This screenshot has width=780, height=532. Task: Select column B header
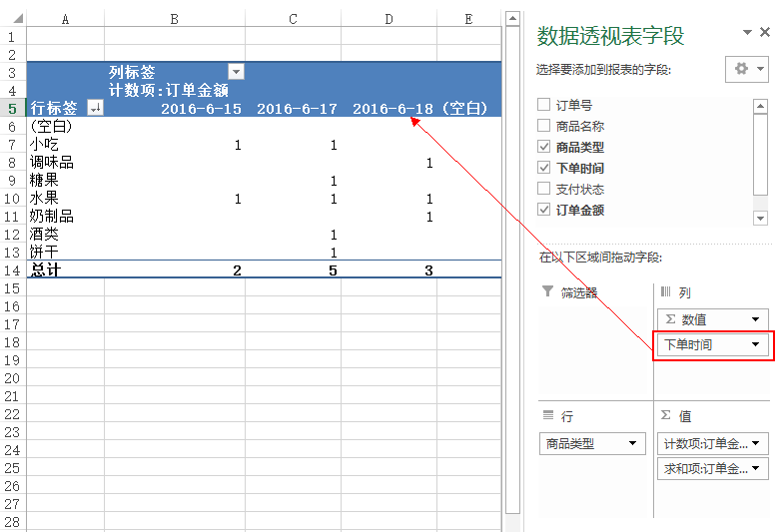pyautogui.click(x=175, y=19)
